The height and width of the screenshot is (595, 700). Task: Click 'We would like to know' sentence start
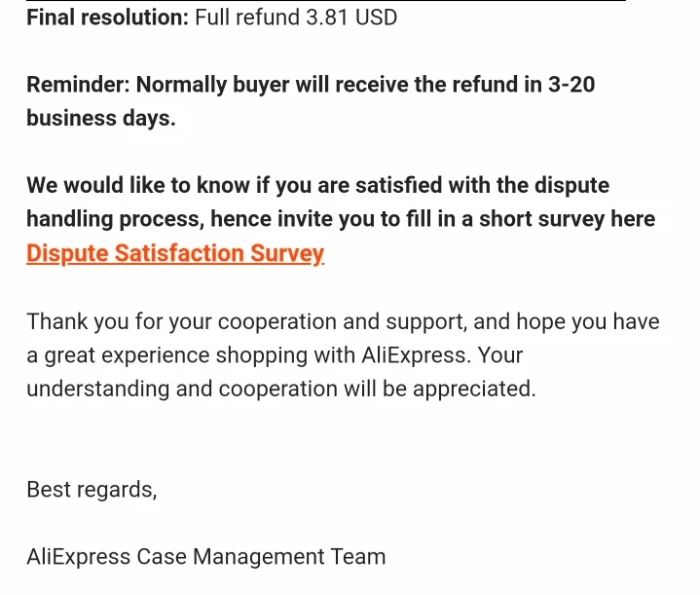coord(146,185)
